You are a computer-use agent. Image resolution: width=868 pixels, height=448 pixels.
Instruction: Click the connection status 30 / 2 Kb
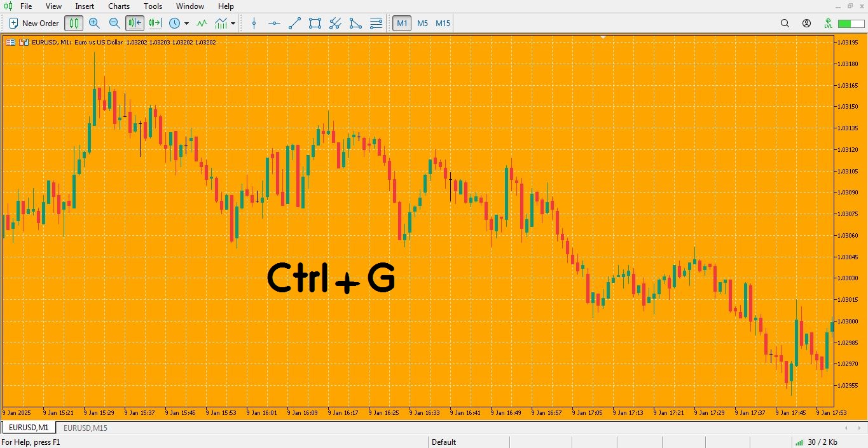(816, 442)
